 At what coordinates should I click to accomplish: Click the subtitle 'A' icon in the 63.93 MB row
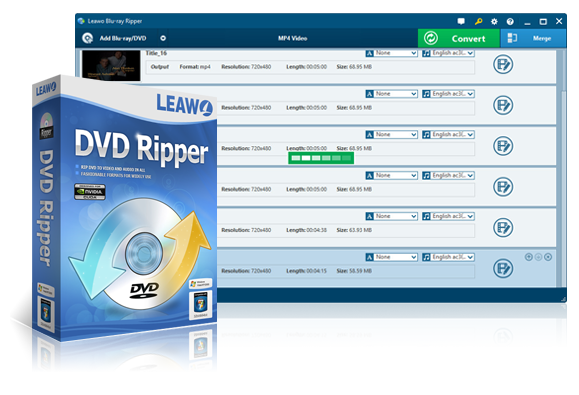[369, 216]
